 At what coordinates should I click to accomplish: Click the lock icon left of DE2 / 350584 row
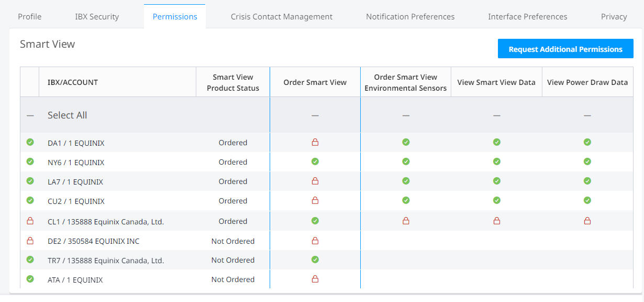pos(30,241)
